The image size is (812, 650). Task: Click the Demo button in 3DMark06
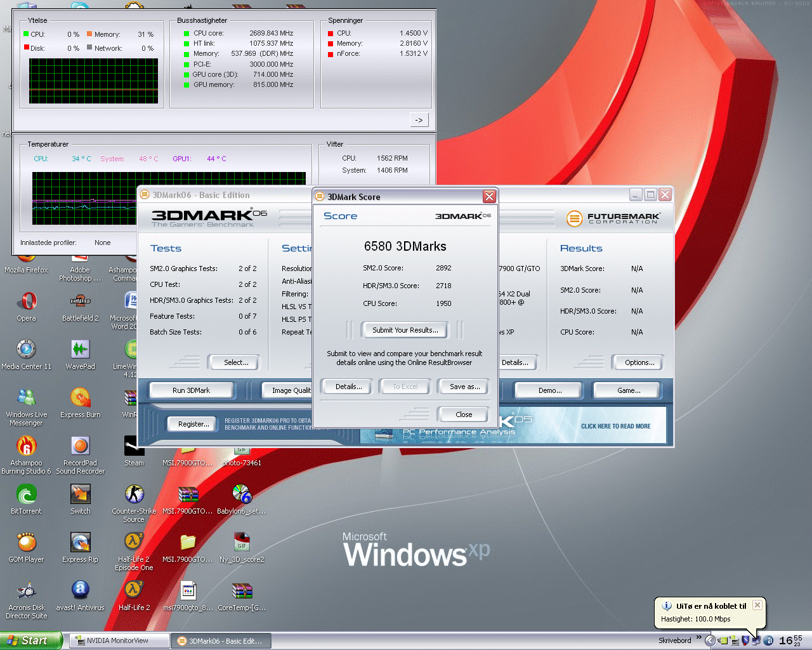pyautogui.click(x=549, y=390)
